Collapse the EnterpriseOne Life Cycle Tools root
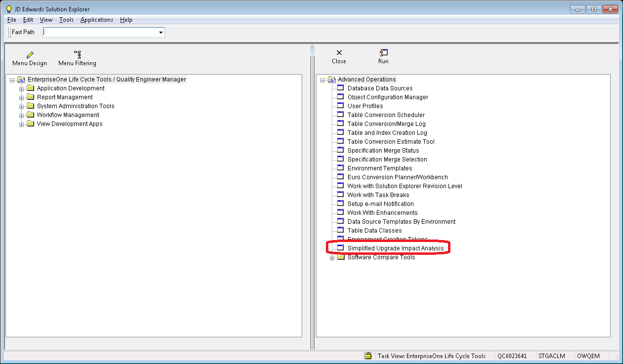Screen dimensions: 623x364 tap(12, 80)
